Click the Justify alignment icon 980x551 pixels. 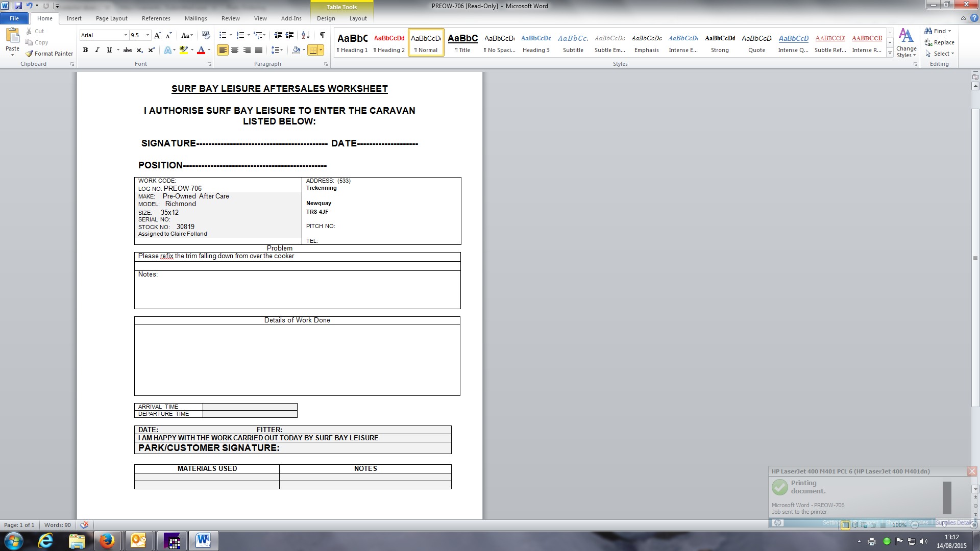click(259, 50)
